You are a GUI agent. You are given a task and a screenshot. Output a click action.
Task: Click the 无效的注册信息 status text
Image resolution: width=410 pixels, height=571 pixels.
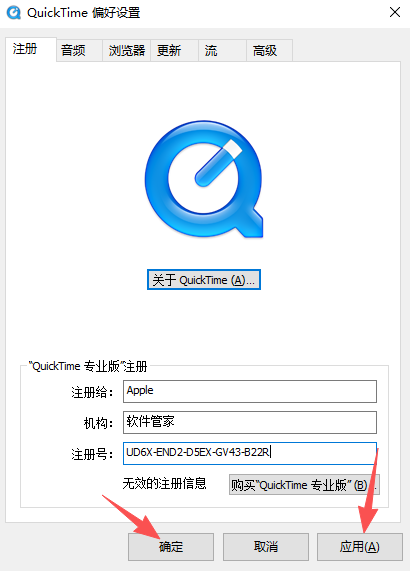coord(165,484)
